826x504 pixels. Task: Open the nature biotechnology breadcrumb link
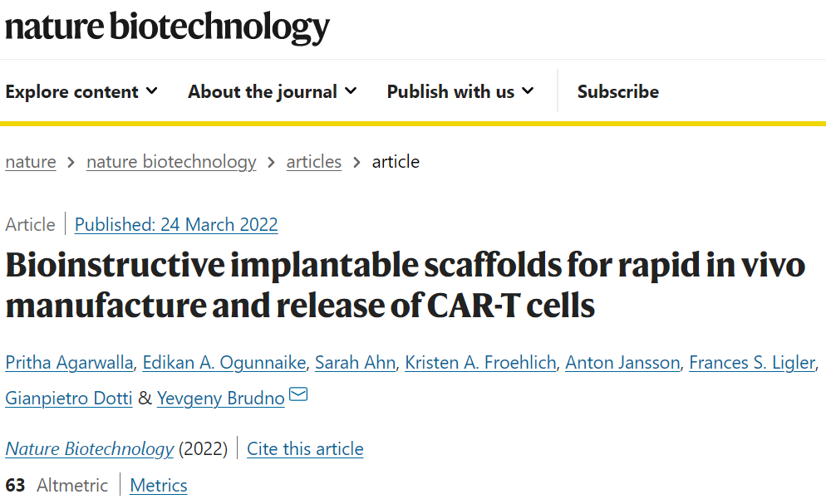click(x=171, y=162)
